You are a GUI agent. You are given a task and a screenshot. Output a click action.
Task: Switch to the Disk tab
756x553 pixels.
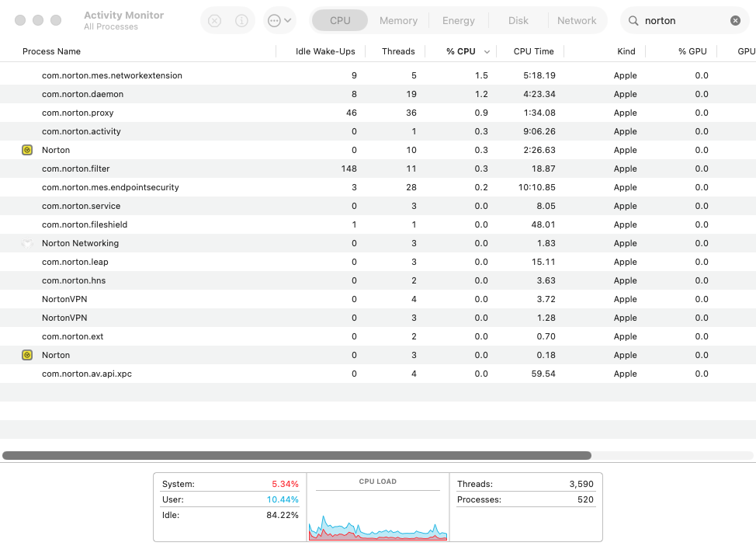point(518,21)
